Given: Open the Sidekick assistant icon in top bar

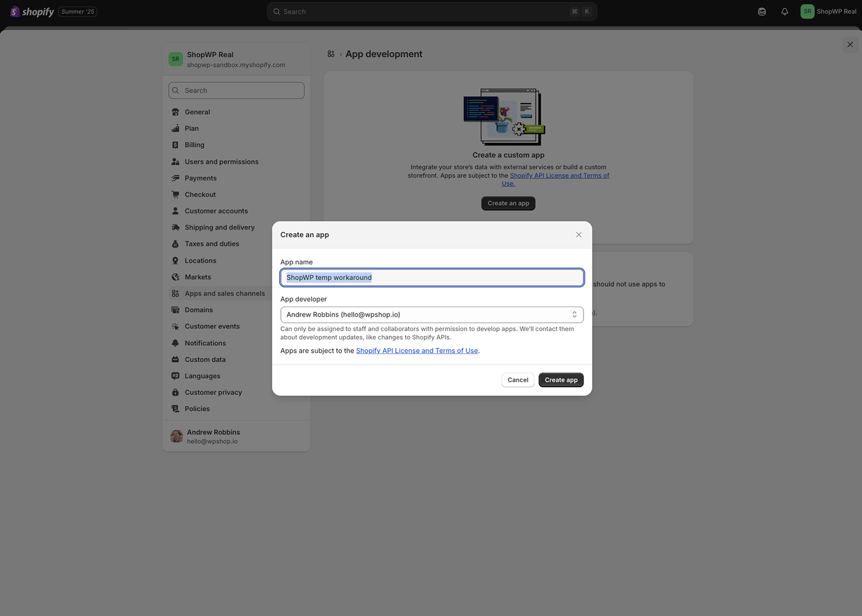Looking at the screenshot, I should click(762, 12).
